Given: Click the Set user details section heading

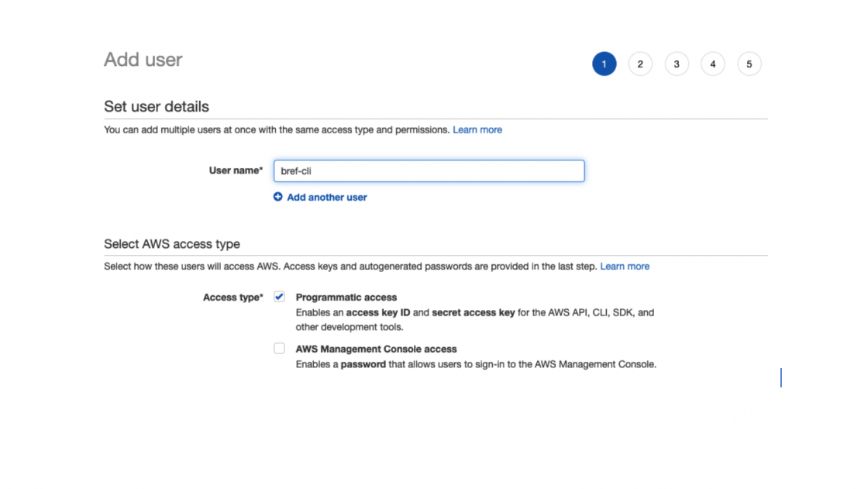Looking at the screenshot, I should pos(157,107).
